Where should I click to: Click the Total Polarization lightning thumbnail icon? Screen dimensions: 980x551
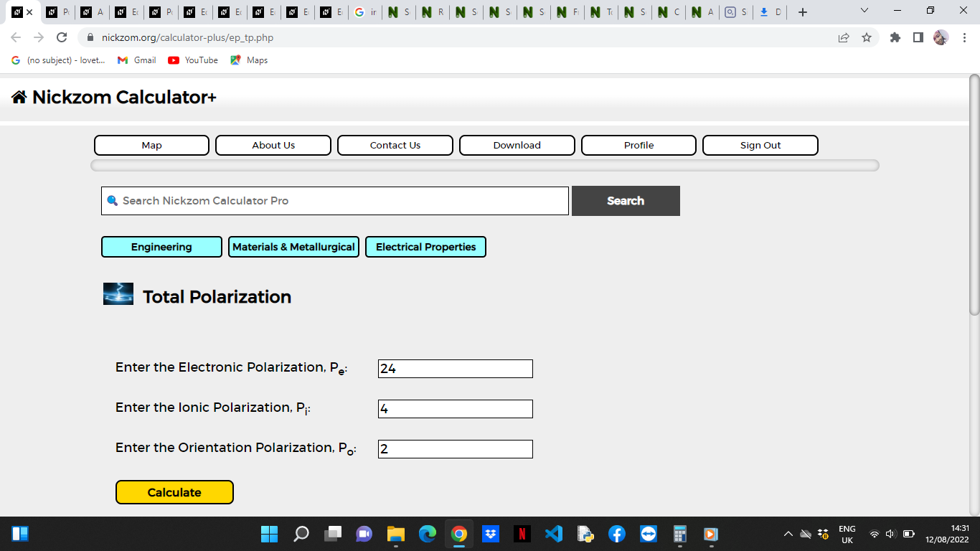(x=118, y=294)
